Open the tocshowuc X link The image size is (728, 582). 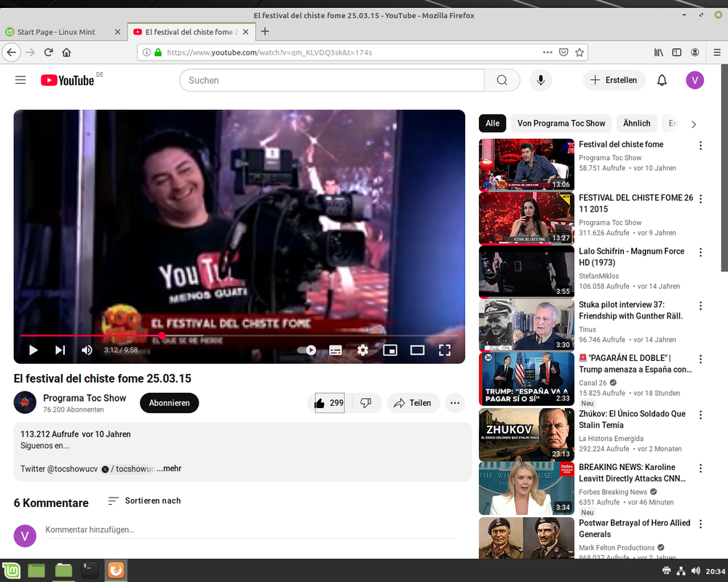click(129, 469)
